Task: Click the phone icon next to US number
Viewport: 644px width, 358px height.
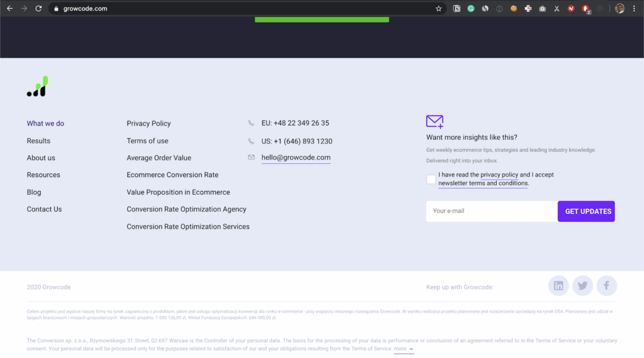Action: pos(251,141)
